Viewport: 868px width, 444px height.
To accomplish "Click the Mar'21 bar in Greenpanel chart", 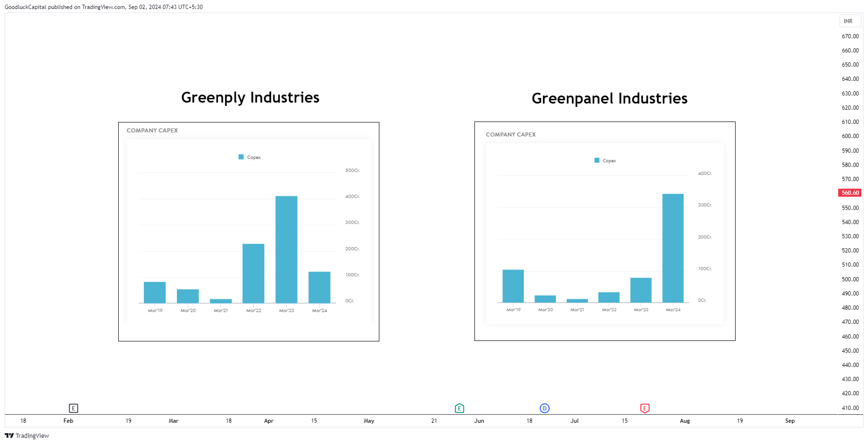I will 577,301.
